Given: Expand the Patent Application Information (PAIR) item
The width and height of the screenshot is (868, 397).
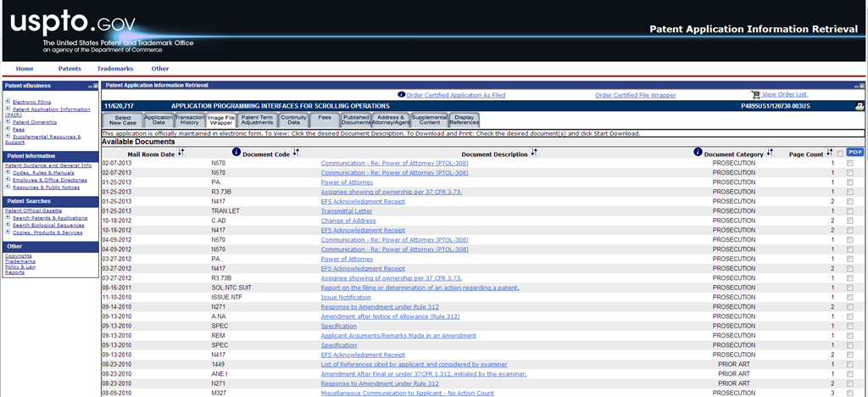Looking at the screenshot, I should pyautogui.click(x=7, y=109).
